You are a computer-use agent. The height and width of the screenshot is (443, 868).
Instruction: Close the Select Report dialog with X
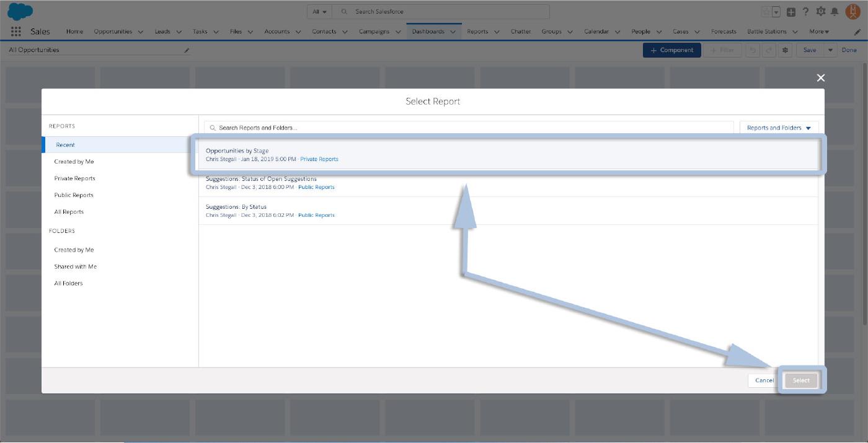820,77
